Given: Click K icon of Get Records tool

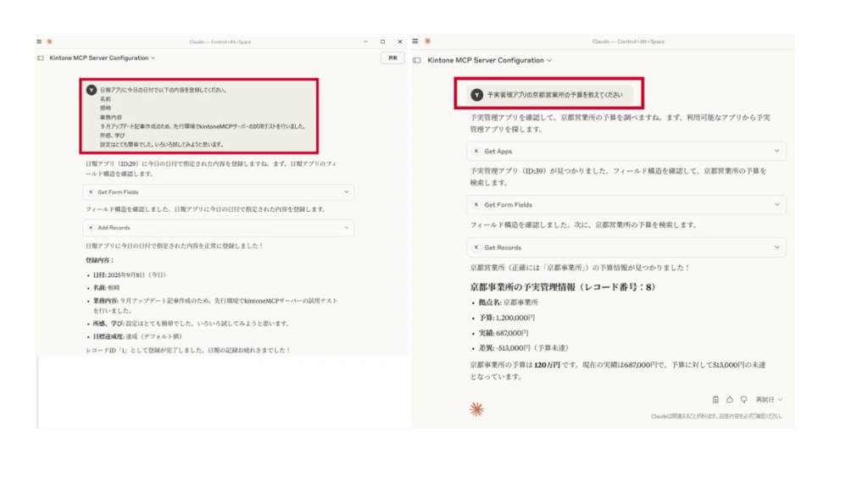Looking at the screenshot, I should tap(476, 248).
